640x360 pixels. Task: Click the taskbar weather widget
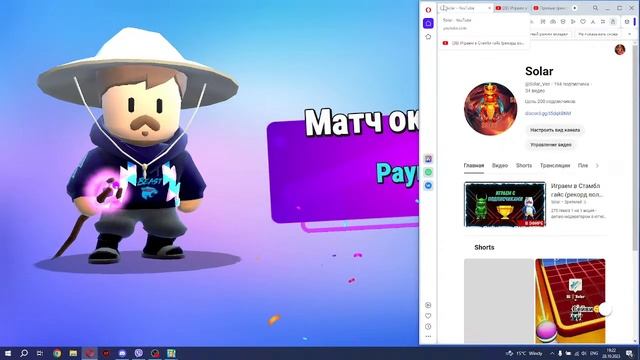524,353
